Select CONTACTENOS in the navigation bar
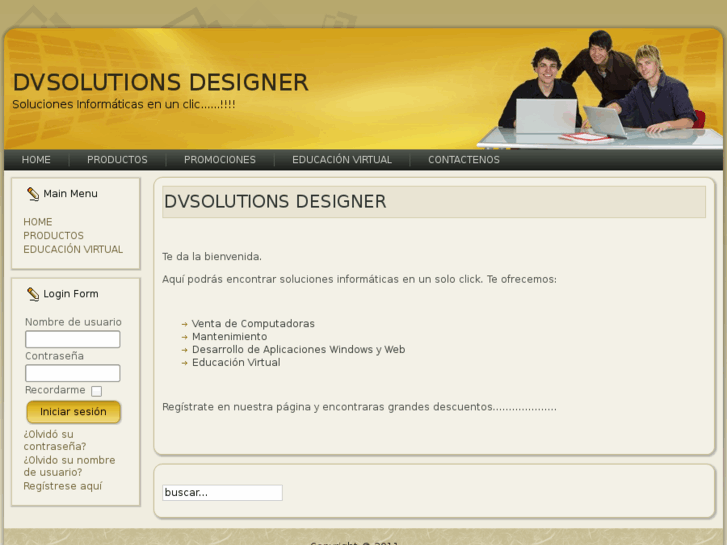Image resolution: width=727 pixels, height=545 pixels. pyautogui.click(x=464, y=160)
